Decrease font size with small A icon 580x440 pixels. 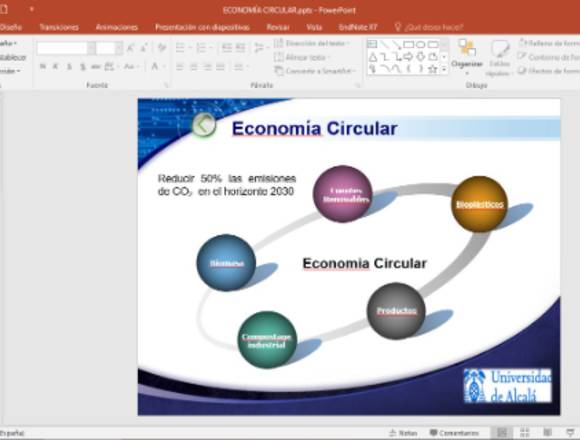pyautogui.click(x=144, y=48)
